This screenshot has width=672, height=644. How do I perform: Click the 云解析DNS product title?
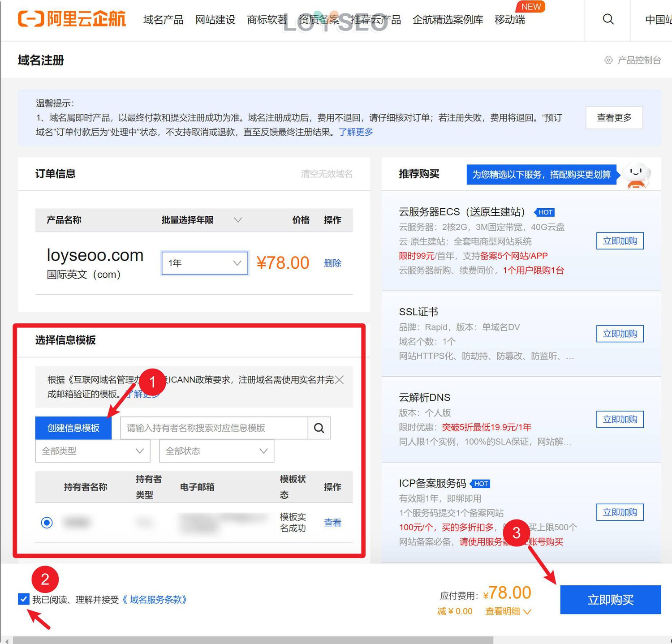point(425,397)
